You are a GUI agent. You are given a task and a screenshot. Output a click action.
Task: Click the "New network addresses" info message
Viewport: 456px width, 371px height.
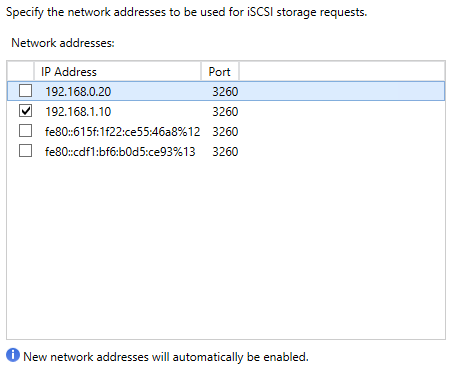click(x=166, y=357)
